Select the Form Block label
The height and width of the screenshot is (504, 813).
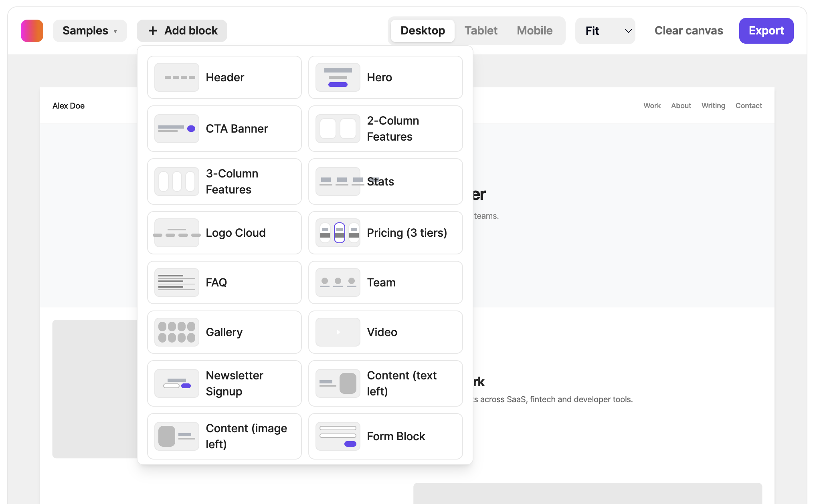point(396,436)
